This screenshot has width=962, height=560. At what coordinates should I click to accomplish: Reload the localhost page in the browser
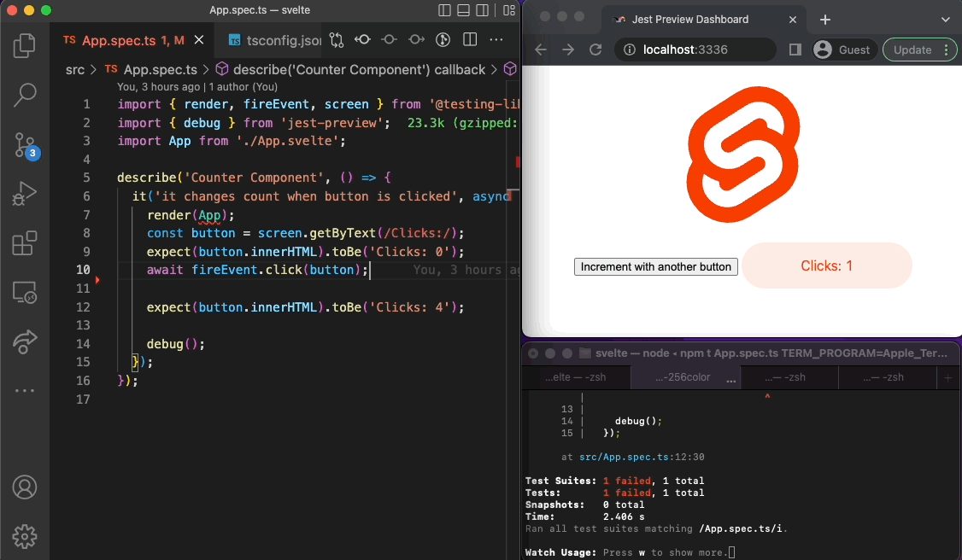[x=595, y=50]
